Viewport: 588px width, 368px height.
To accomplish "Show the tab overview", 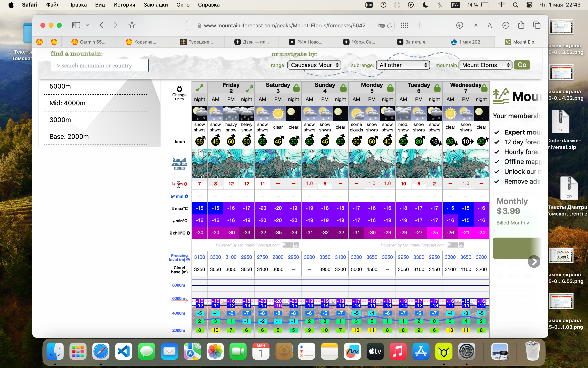I will click(x=537, y=25).
